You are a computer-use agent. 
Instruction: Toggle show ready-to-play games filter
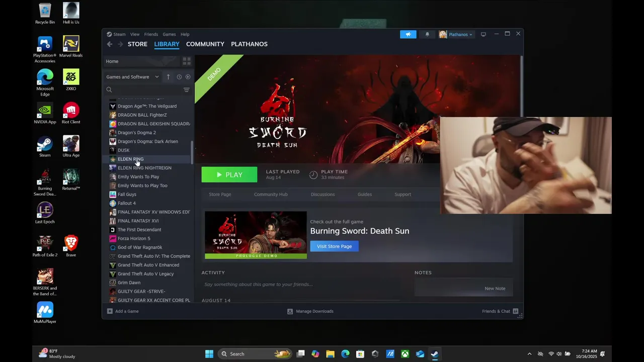[x=188, y=77]
